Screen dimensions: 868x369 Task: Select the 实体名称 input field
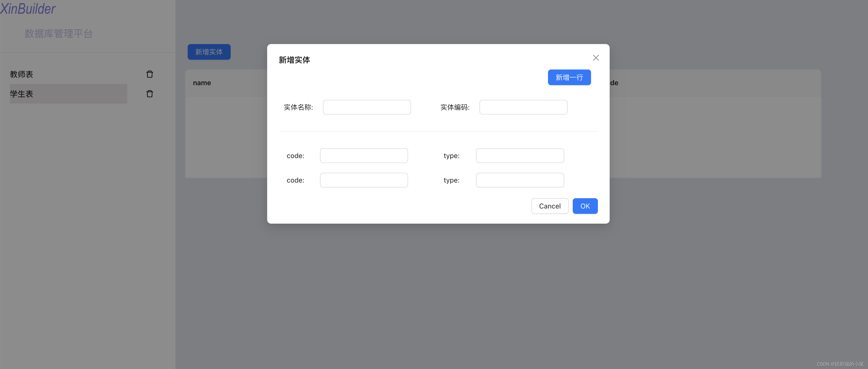[366, 107]
